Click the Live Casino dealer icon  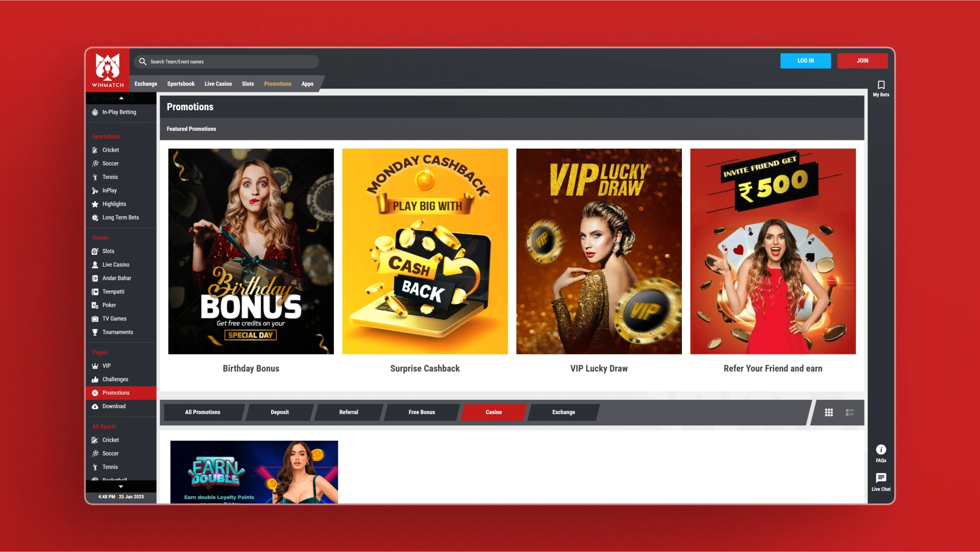coord(95,265)
